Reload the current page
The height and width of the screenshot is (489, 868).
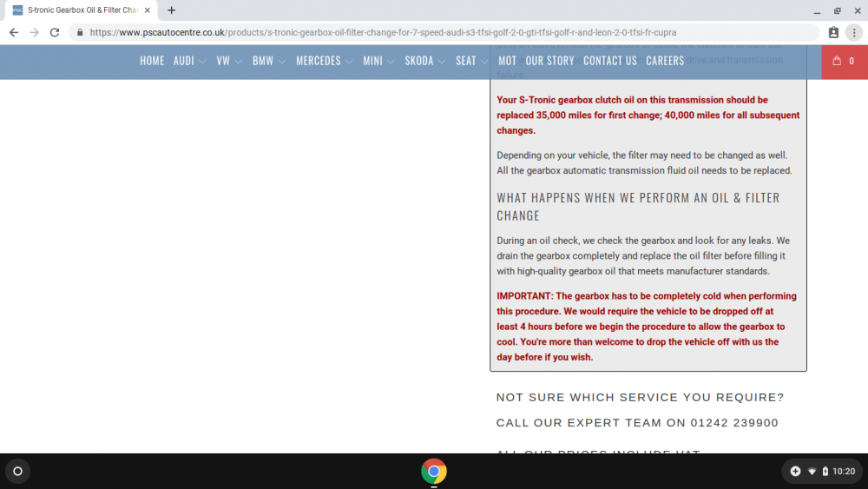(54, 33)
